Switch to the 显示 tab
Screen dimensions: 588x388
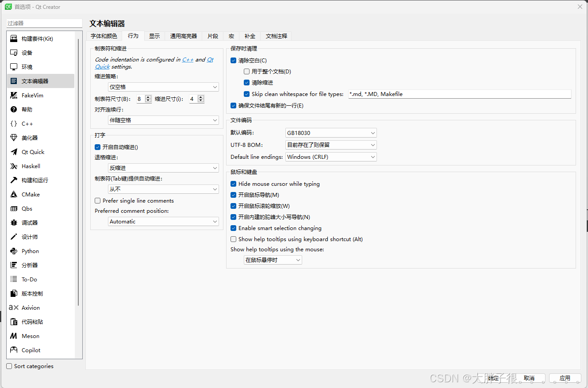pyautogui.click(x=154, y=36)
